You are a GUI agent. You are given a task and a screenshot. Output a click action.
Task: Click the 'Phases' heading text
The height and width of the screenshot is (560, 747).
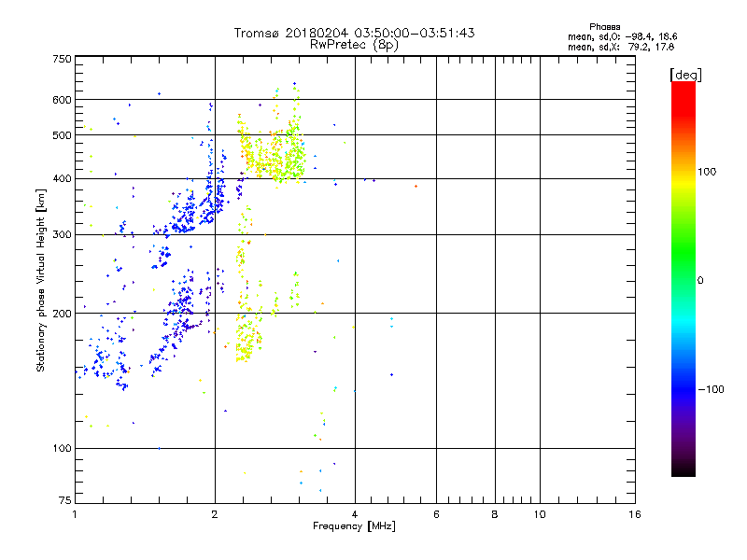[x=604, y=27]
